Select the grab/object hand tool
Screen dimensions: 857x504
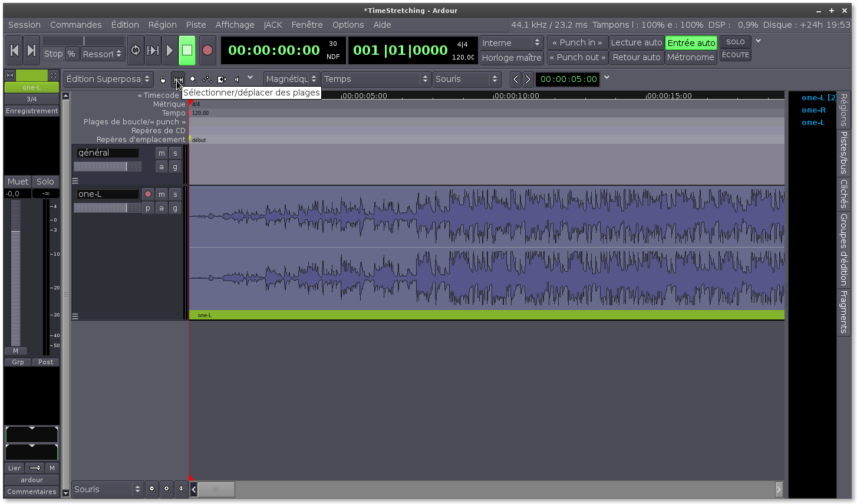(163, 80)
